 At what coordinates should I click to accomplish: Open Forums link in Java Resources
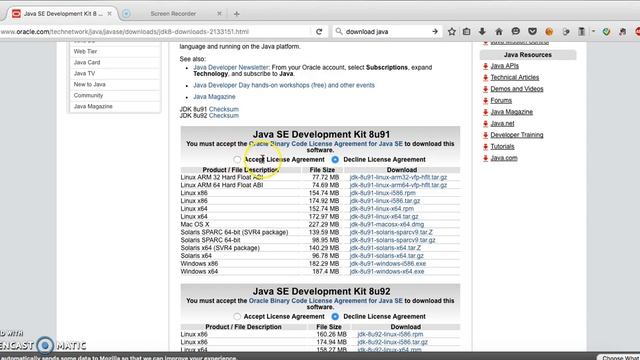[501, 100]
